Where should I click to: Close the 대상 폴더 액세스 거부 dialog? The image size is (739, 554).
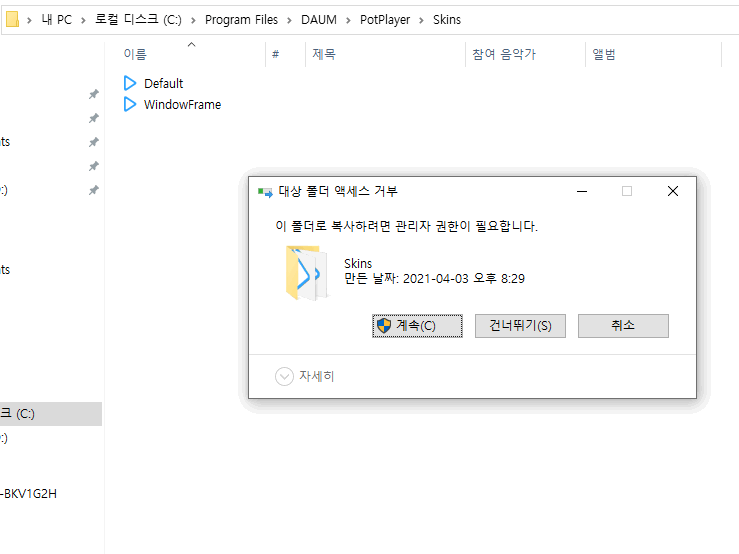tap(673, 191)
